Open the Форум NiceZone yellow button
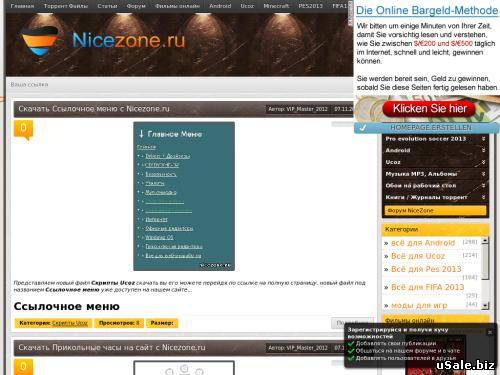 click(435, 211)
